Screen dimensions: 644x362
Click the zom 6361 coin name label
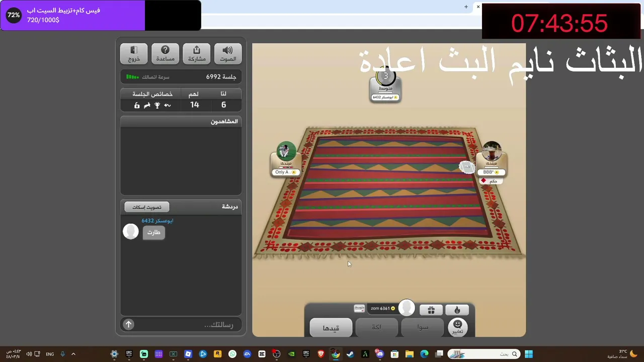coord(382,309)
